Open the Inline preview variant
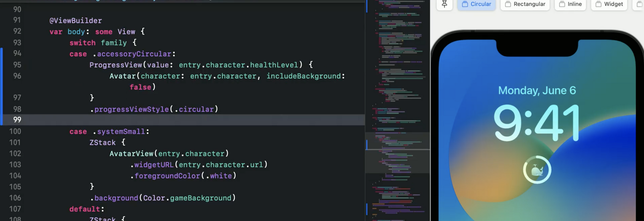Image resolution: width=644 pixels, height=221 pixels. 570,4
